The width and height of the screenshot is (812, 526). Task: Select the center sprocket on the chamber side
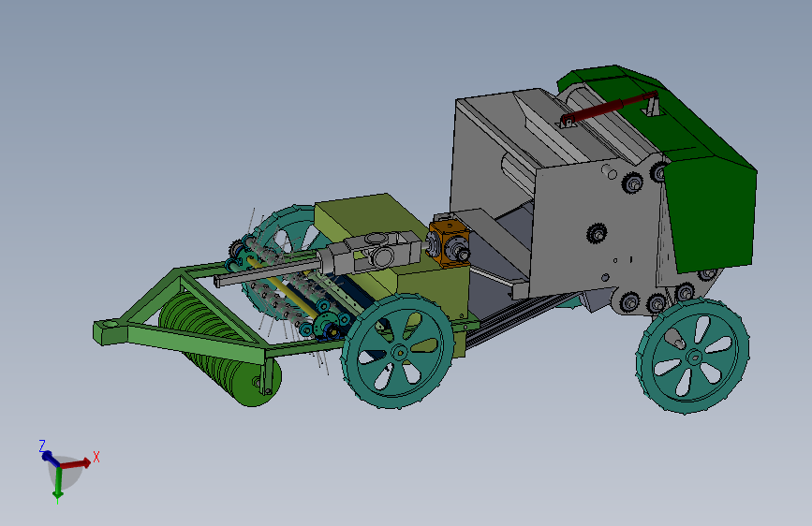tap(598, 235)
